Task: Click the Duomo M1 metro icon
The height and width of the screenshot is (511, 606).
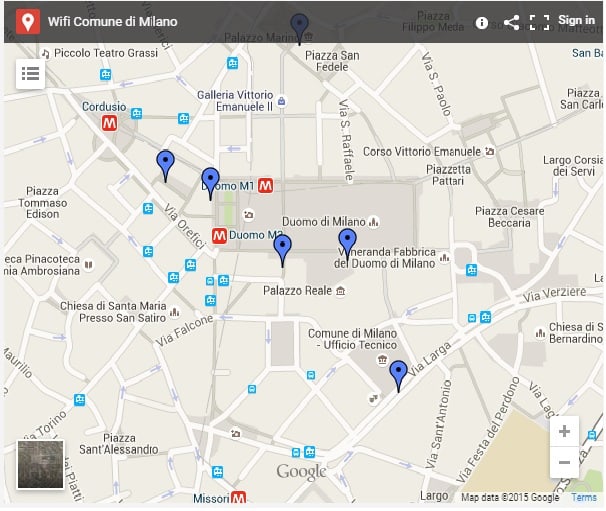Action: tap(266, 186)
